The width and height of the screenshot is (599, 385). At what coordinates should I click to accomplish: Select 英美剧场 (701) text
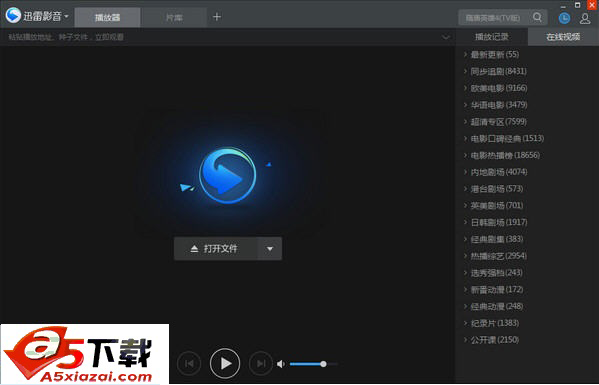[x=497, y=205]
